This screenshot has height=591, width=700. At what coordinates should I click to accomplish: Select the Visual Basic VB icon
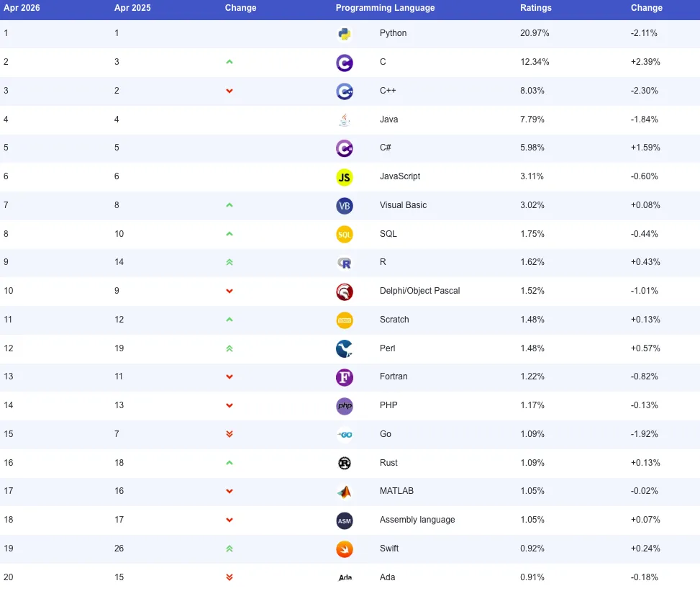click(x=344, y=206)
